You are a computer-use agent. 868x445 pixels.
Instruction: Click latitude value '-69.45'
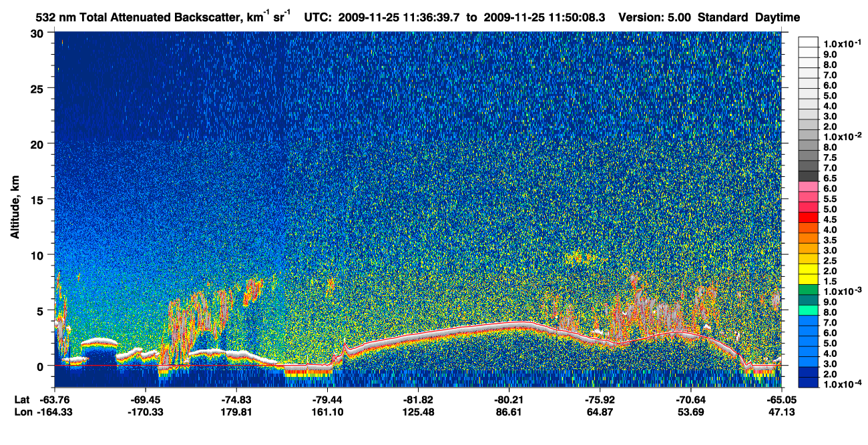tap(146, 400)
